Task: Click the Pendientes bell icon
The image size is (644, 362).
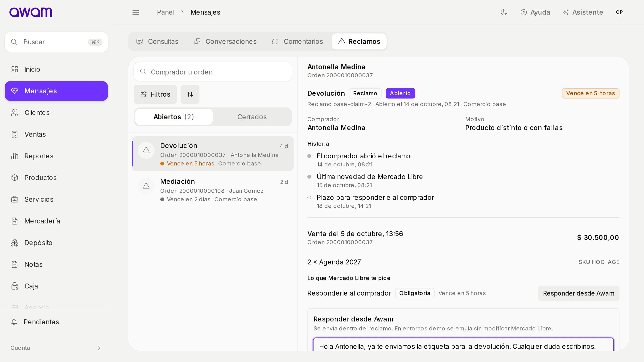Action: click(x=14, y=322)
